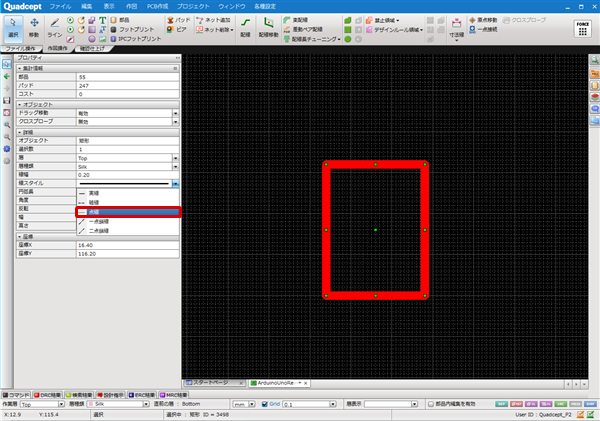Click green back arrow in left sidebar
The width and height of the screenshot is (600, 421).
[7, 76]
